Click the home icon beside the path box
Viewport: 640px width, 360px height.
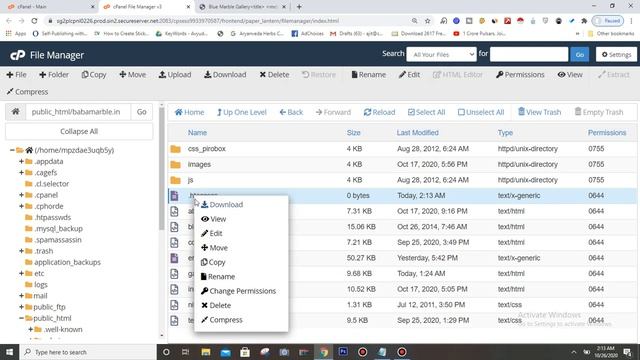pyautogui.click(x=16, y=112)
